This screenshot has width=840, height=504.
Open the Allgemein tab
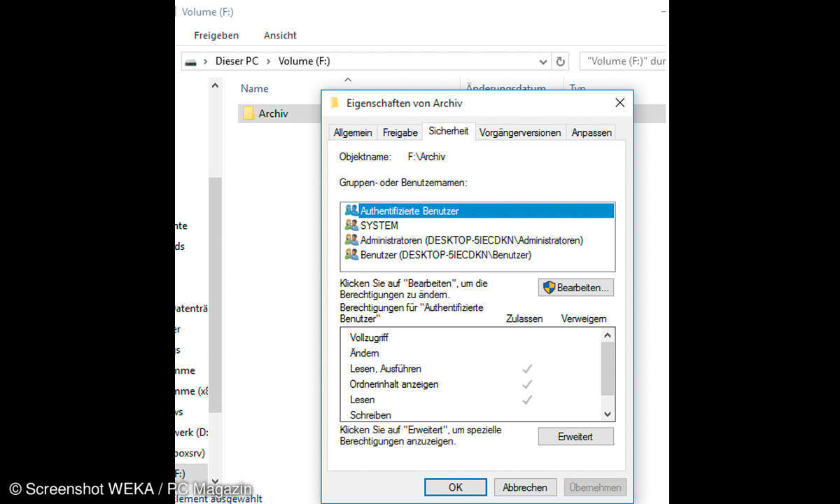tap(353, 132)
